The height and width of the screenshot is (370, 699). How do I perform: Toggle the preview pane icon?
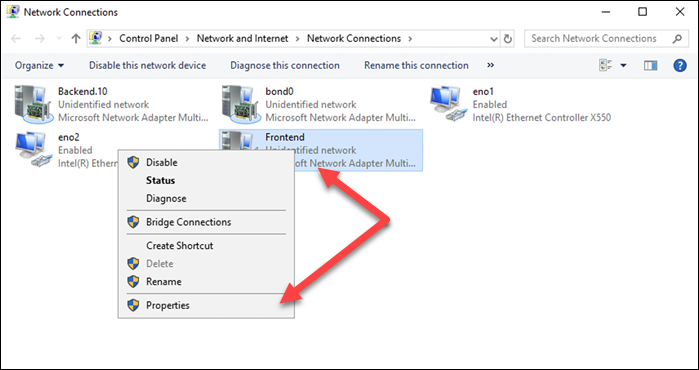651,66
